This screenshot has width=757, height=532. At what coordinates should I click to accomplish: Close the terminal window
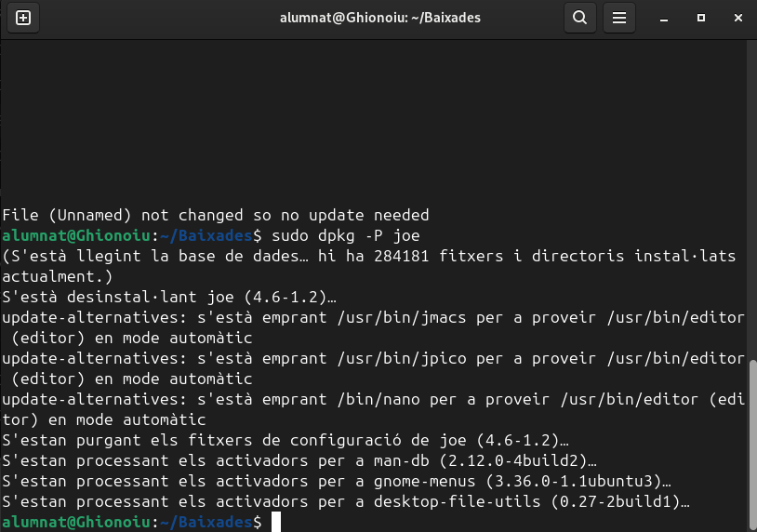pyautogui.click(x=737, y=18)
